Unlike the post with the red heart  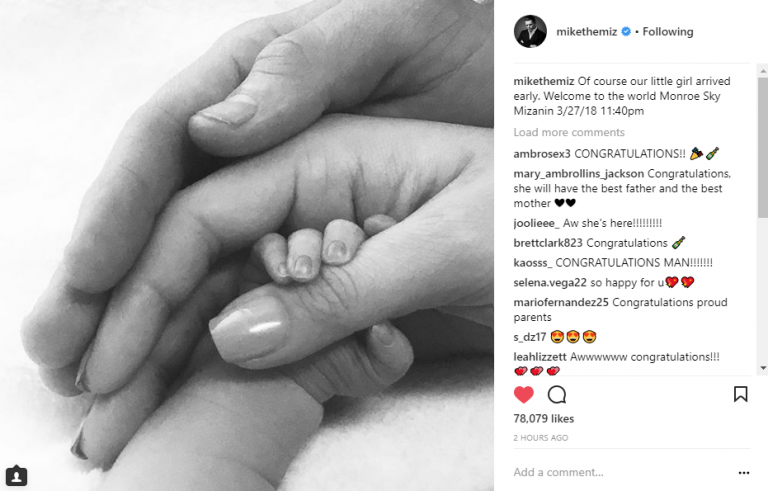524,394
